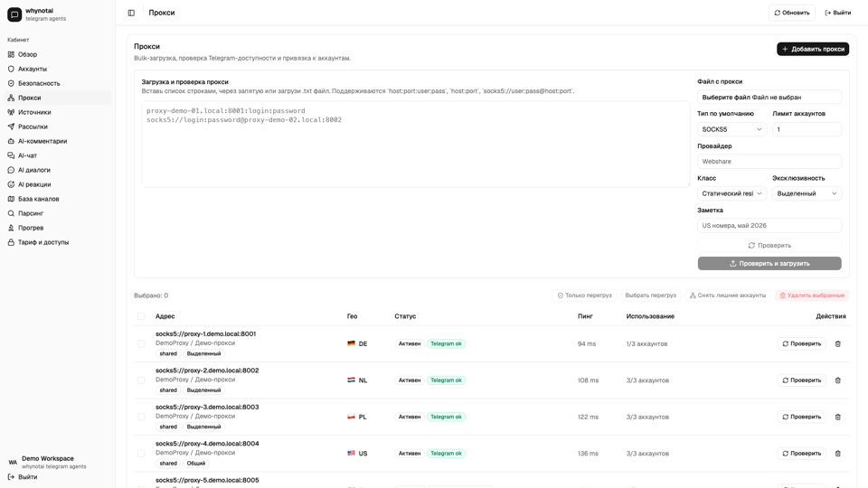Click the 136 ms ping value
The width and height of the screenshot is (868, 488).
tap(588, 453)
